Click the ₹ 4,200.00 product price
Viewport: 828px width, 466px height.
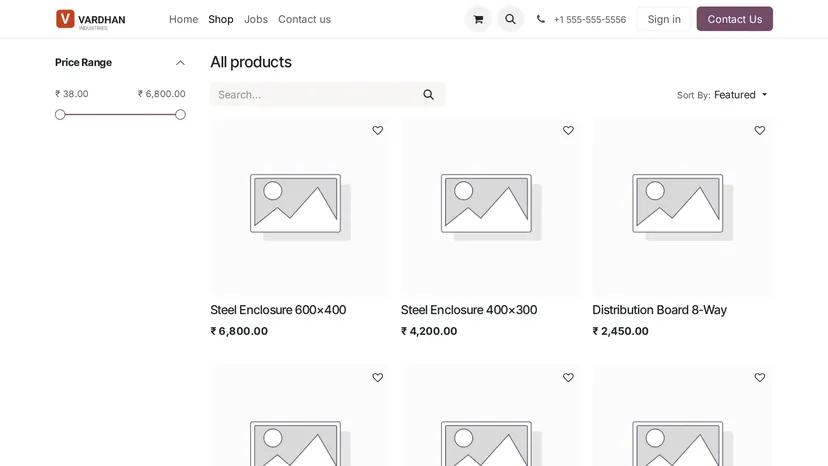coord(429,331)
